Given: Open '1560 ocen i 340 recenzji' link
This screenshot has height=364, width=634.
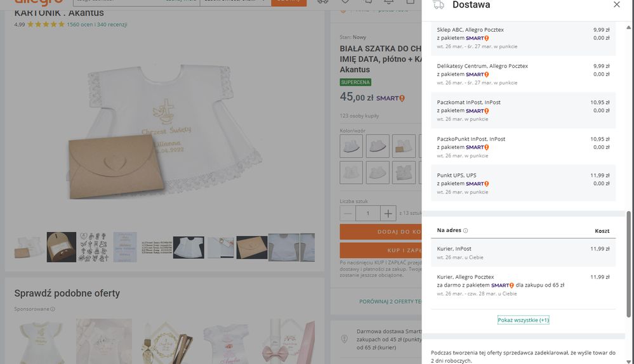Looking at the screenshot, I should pyautogui.click(x=97, y=25).
